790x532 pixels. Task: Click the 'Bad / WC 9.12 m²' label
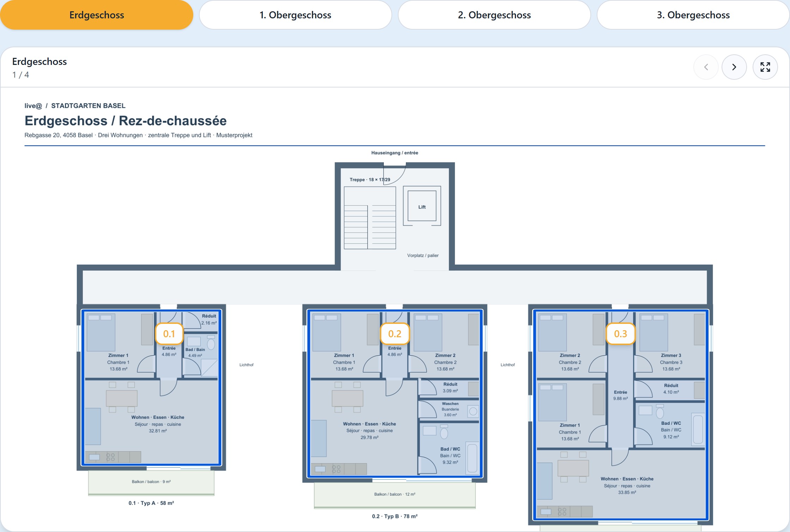pyautogui.click(x=671, y=430)
